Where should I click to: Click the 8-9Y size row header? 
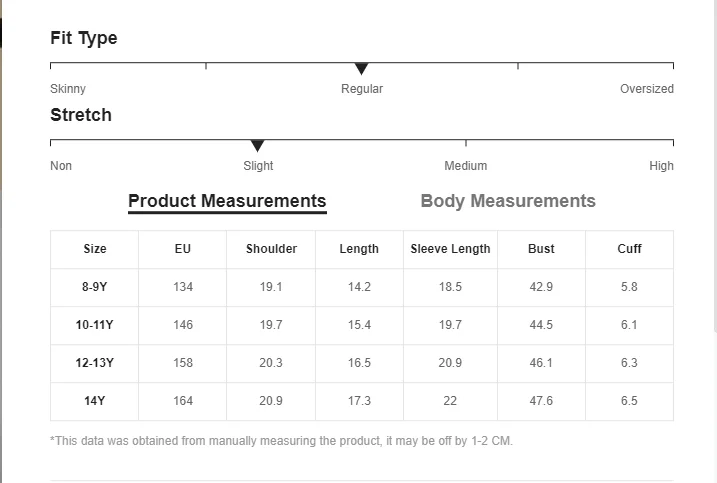coord(95,287)
